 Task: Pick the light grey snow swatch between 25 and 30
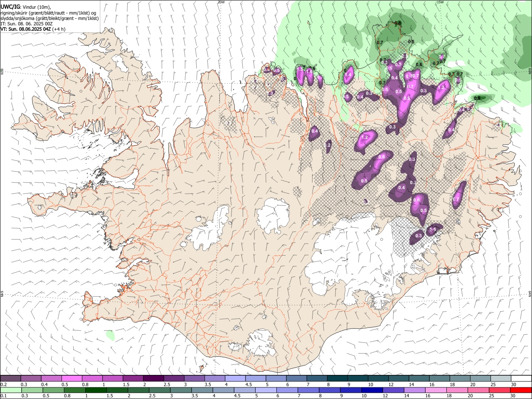500,379
